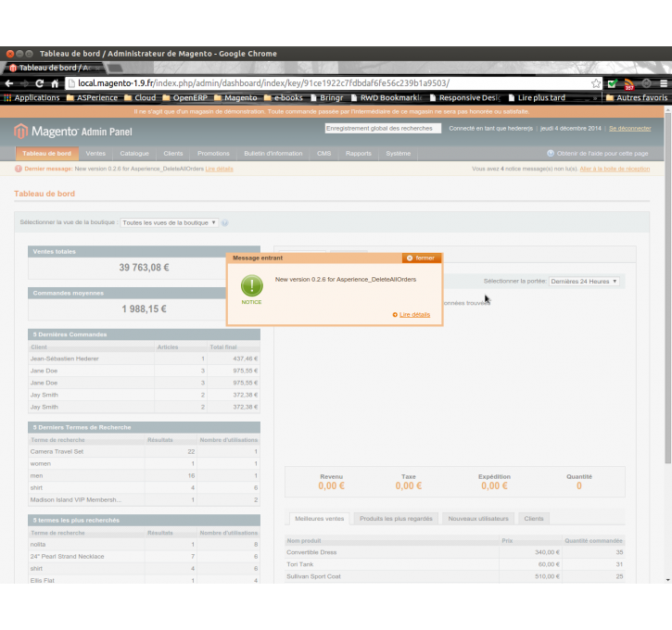Click the help icon next to store view selector
672x630 pixels.
coord(224,222)
